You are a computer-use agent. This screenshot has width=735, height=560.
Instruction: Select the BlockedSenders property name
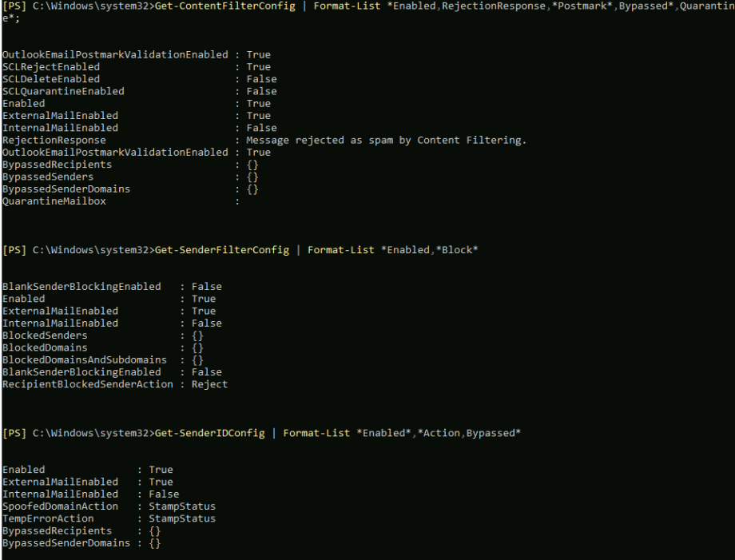coord(45,336)
